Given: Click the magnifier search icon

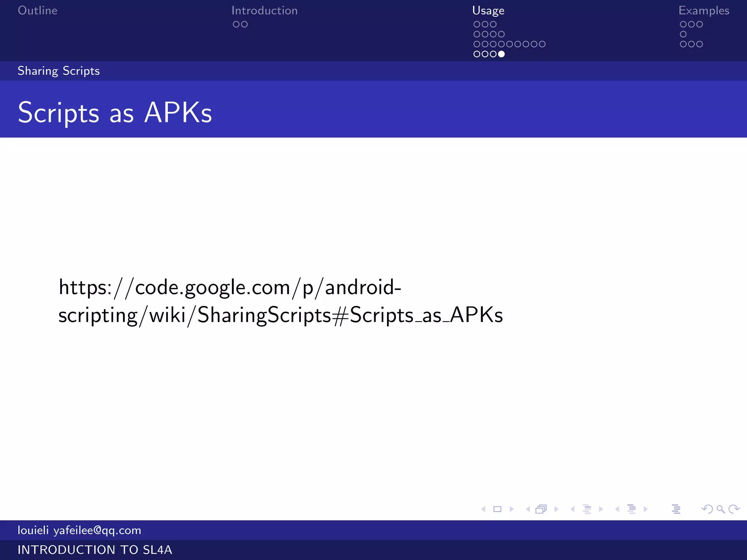Looking at the screenshot, I should (x=721, y=509).
